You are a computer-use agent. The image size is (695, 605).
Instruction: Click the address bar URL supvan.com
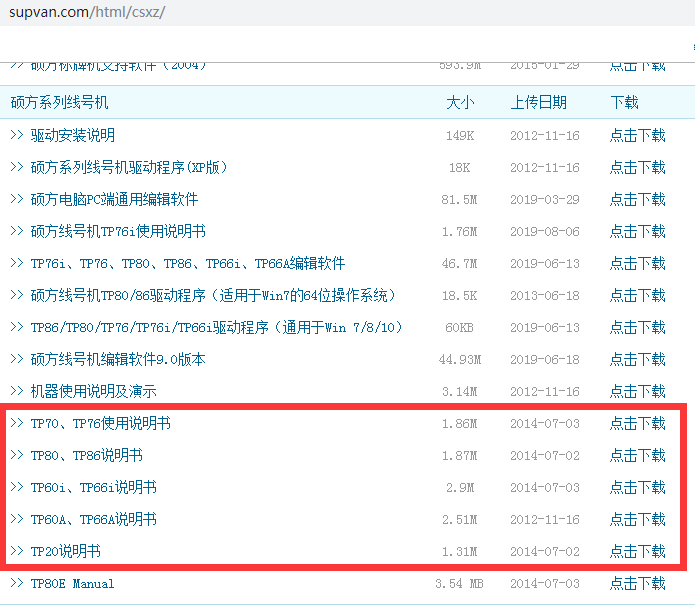87,13
